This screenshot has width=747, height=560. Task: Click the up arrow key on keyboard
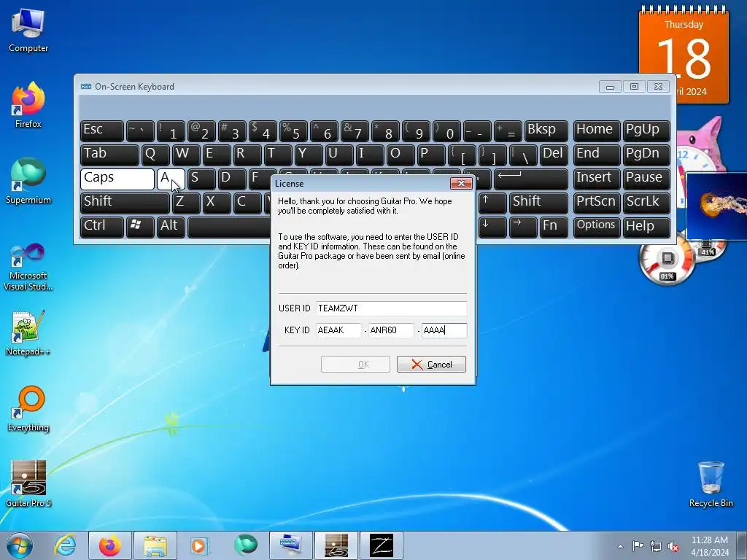pos(492,203)
